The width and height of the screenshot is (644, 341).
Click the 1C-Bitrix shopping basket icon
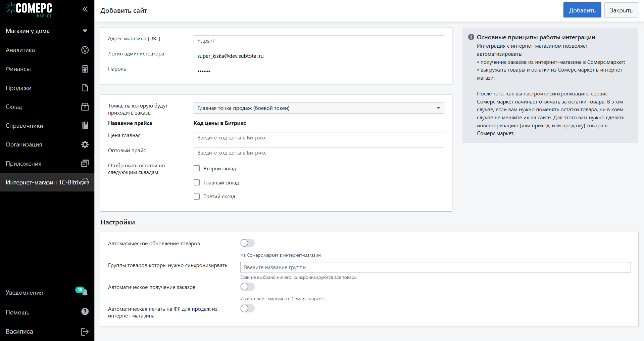(85, 182)
